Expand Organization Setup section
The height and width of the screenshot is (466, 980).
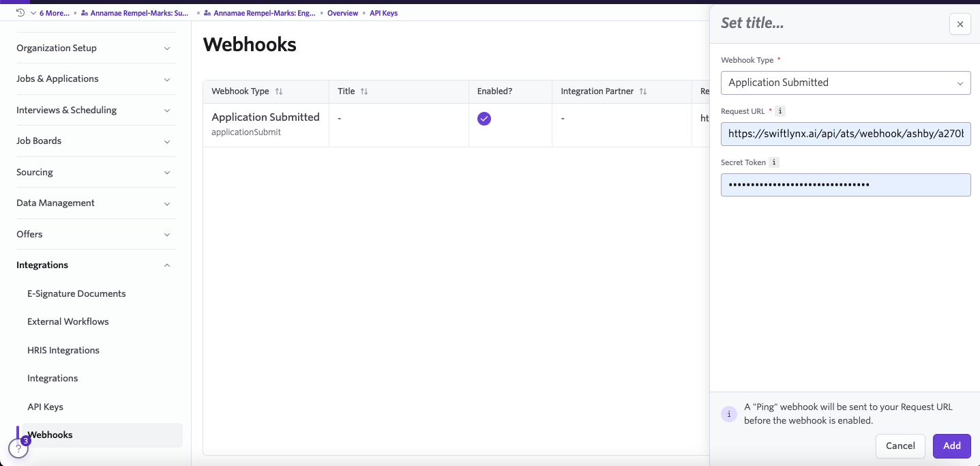click(x=96, y=48)
